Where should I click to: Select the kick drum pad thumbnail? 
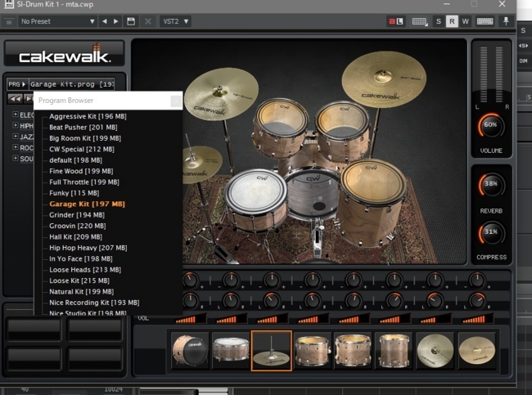[x=190, y=351]
